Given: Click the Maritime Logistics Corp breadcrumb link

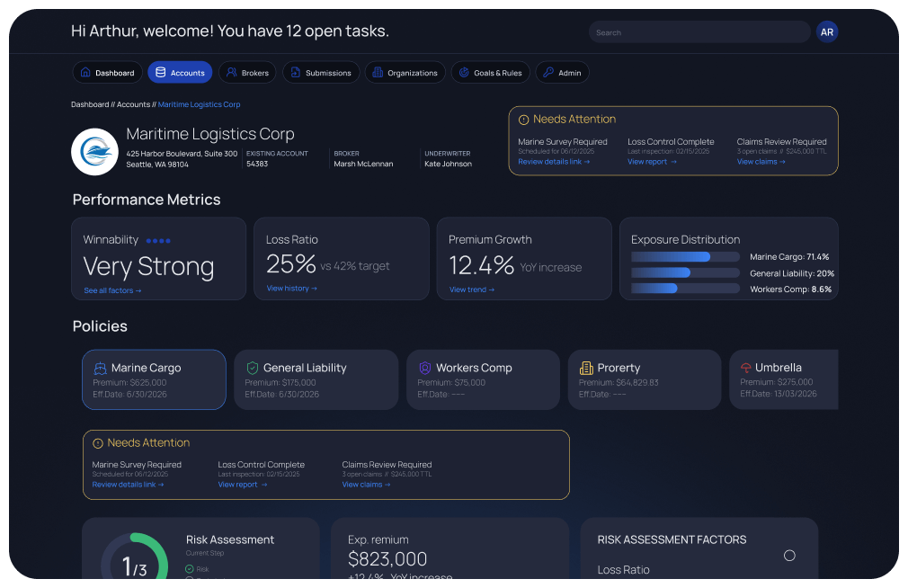Looking at the screenshot, I should [x=199, y=103].
